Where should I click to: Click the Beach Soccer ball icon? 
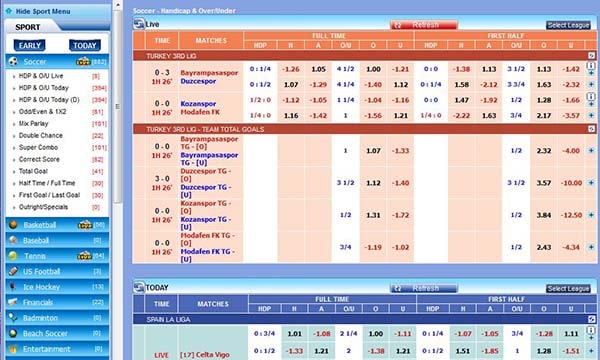[13, 333]
